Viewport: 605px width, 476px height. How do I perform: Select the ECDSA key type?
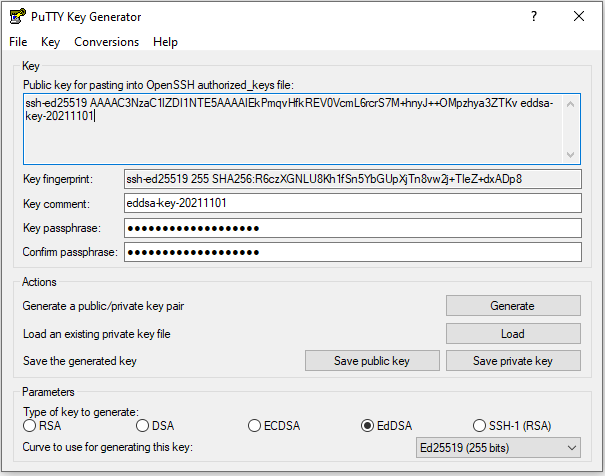(256, 426)
